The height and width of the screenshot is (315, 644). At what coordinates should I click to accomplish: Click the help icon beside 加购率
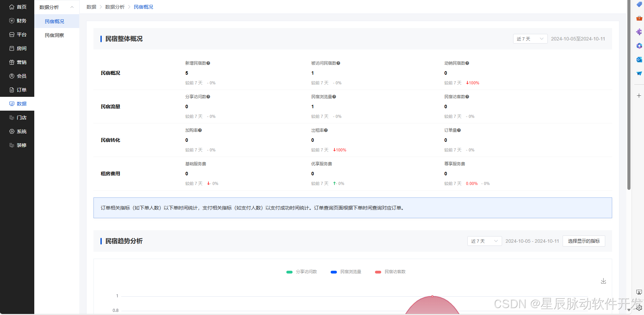[200, 130]
